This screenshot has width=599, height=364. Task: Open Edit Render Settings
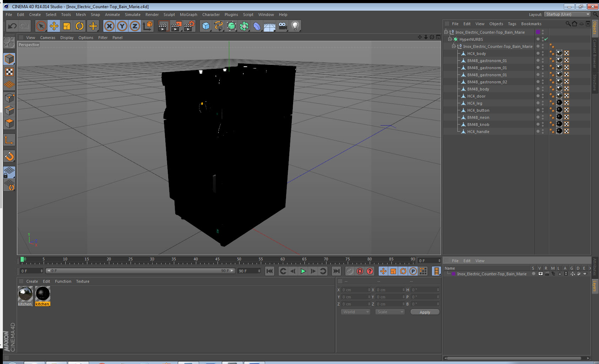coord(189,26)
